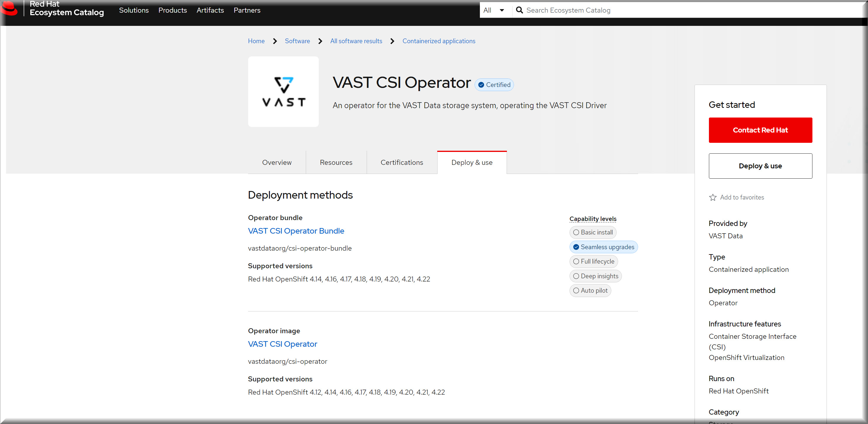Open the VAST CSI Operator image link

click(282, 344)
